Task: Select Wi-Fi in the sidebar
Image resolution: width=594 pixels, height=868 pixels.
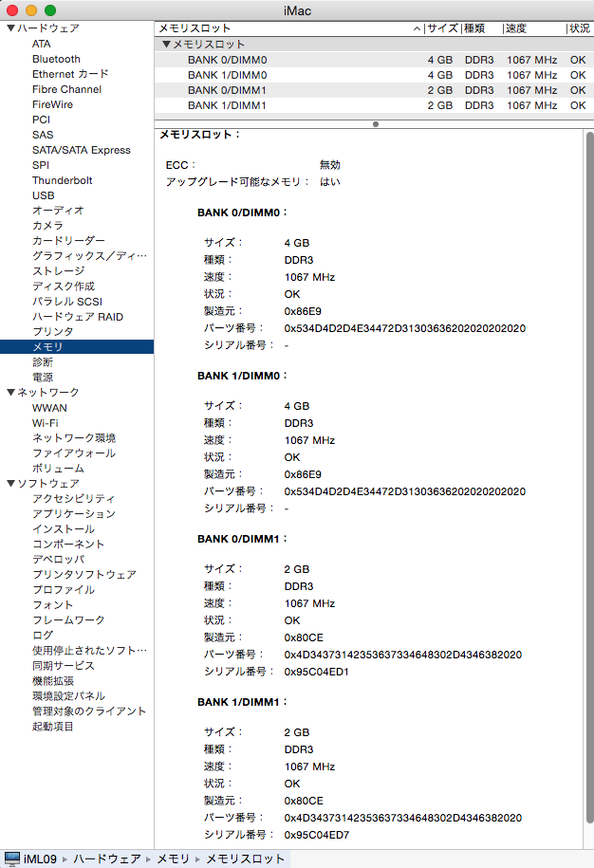Action: (x=45, y=423)
